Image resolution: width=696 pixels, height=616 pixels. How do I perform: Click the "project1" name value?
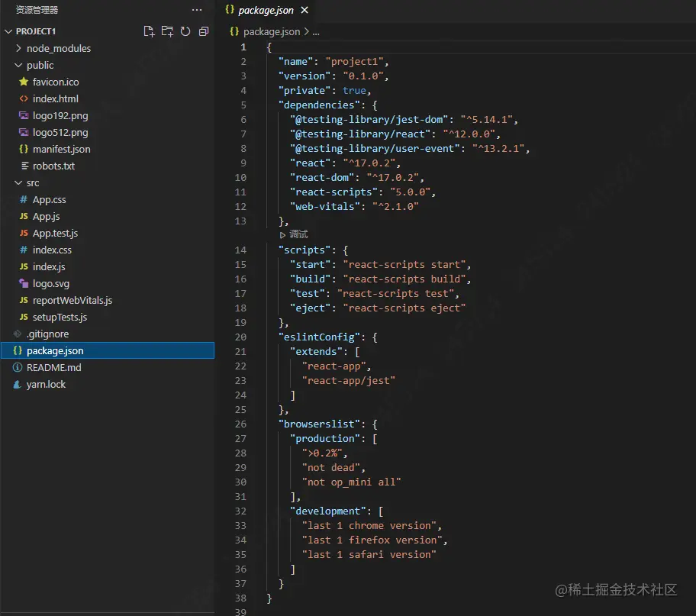[354, 61]
